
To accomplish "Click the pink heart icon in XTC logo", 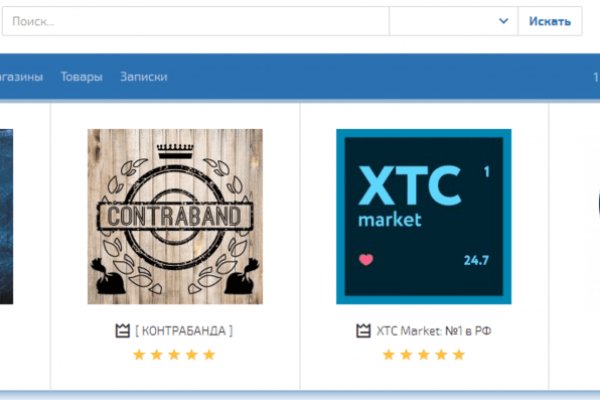I will (365, 260).
